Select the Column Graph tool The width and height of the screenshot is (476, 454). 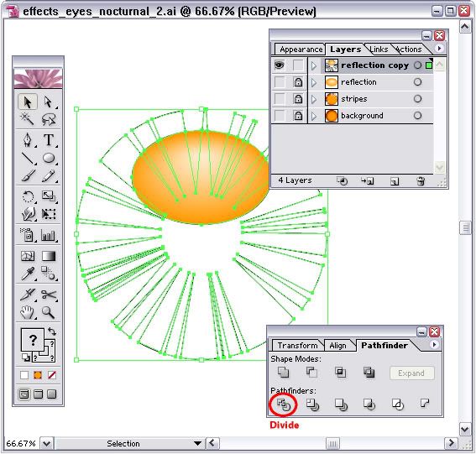pos(48,235)
